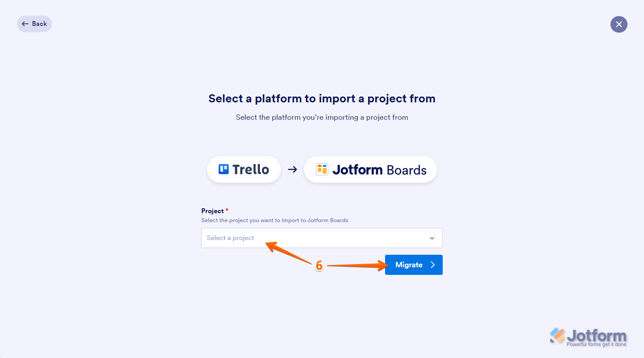Close the import dialog with X
644x358 pixels.
pos(619,24)
